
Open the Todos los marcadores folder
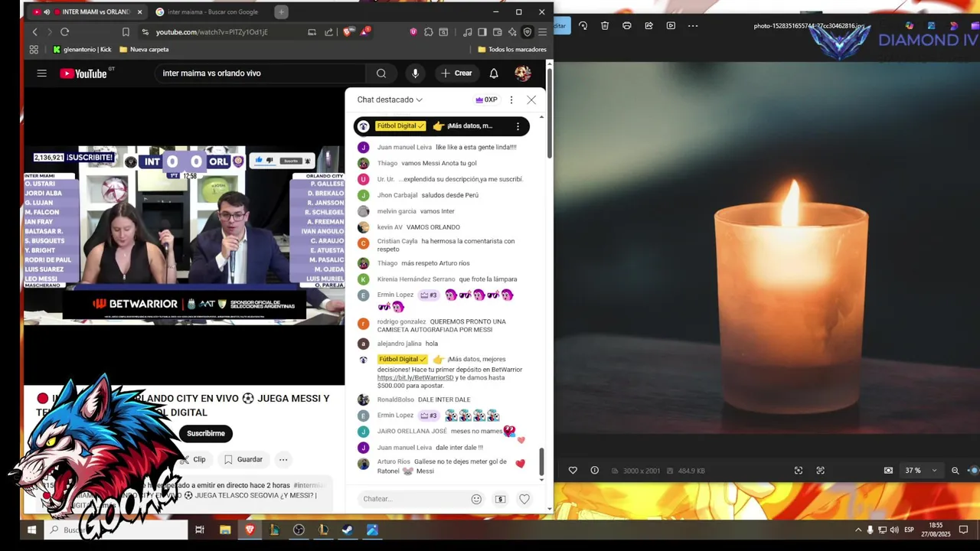[512, 50]
